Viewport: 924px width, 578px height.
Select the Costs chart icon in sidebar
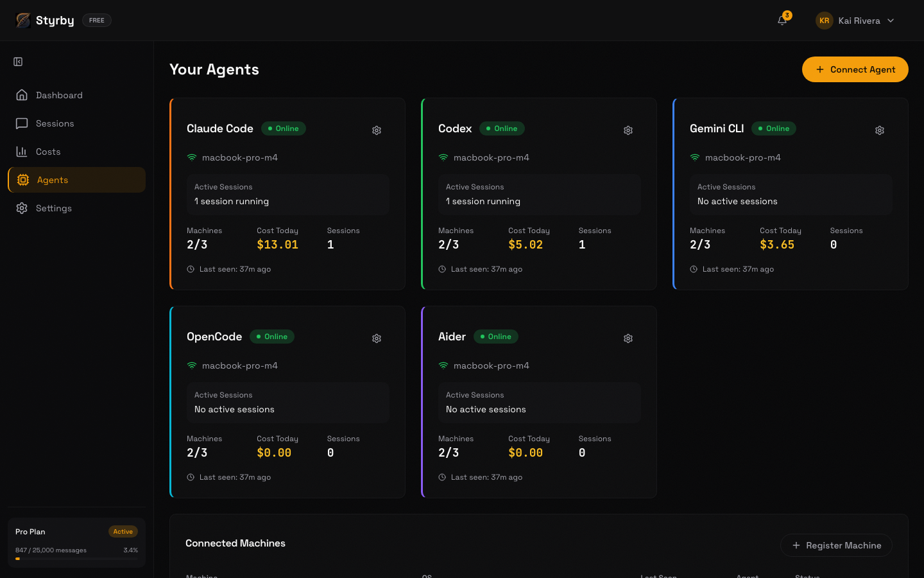23,152
